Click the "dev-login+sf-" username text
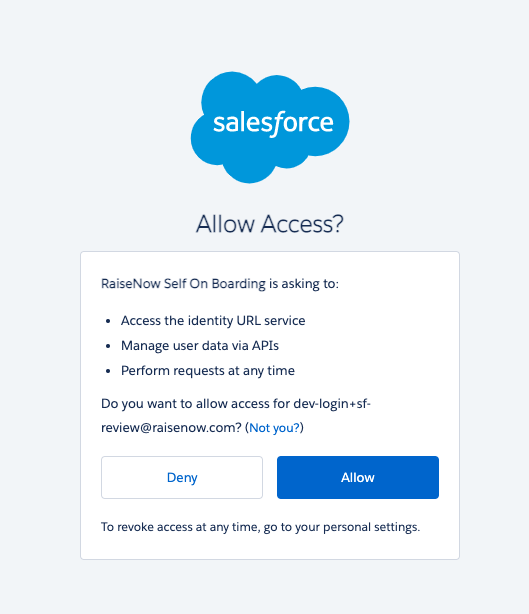The width and height of the screenshot is (529, 614). point(332,404)
